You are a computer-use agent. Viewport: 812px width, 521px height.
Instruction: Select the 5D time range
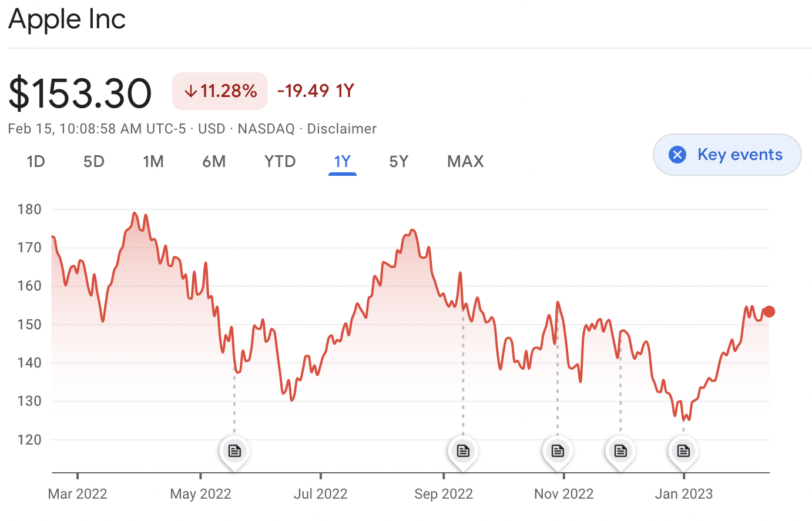pos(93,161)
